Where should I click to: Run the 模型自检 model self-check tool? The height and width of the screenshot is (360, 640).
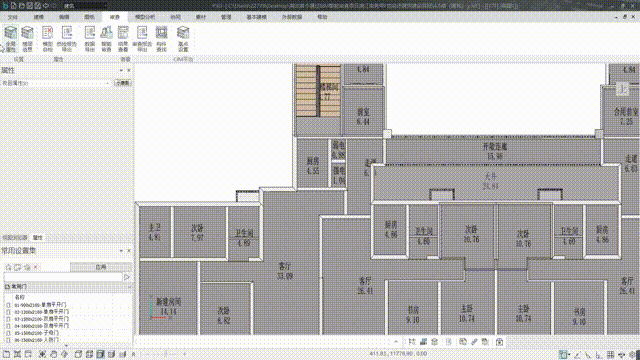click(47, 39)
